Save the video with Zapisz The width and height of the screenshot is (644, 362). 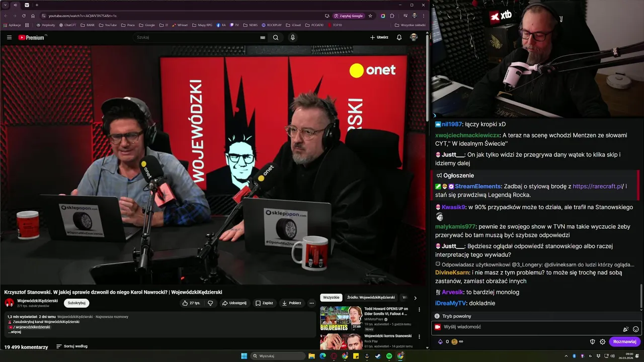coord(264,303)
